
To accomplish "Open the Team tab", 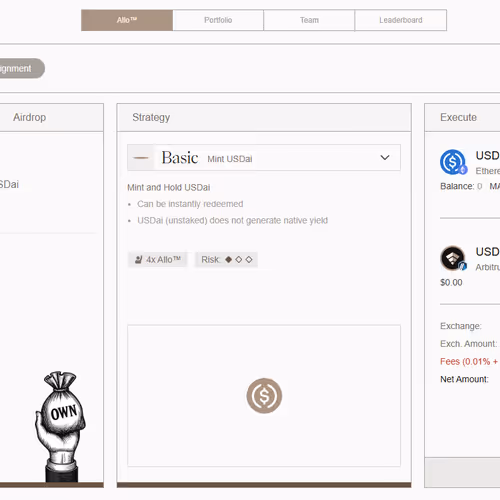I will click(x=309, y=20).
